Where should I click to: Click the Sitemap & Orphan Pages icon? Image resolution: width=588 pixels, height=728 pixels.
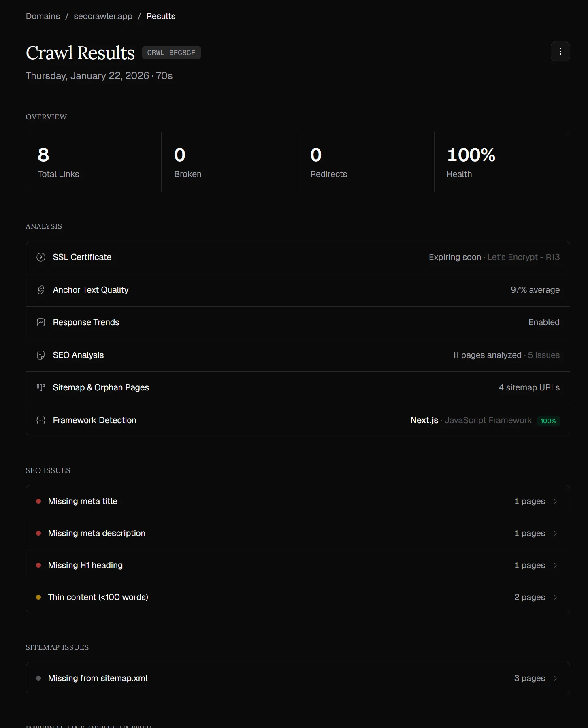[x=41, y=387]
